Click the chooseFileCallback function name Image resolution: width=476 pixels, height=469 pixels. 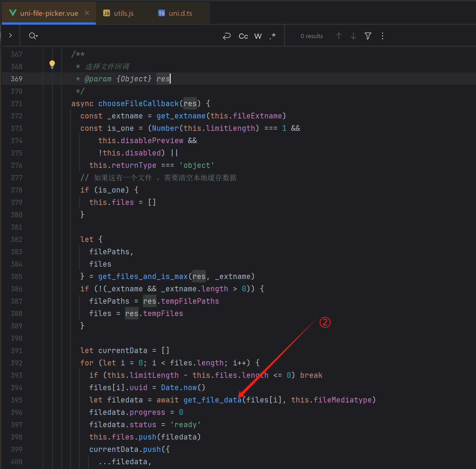tap(139, 104)
